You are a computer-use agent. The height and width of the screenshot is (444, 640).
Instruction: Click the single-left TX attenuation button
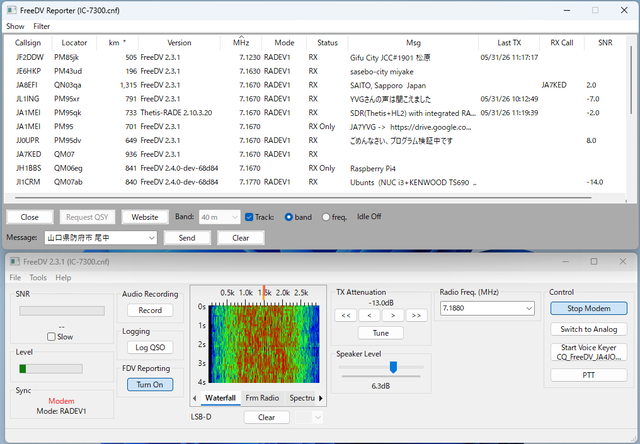coord(369,315)
